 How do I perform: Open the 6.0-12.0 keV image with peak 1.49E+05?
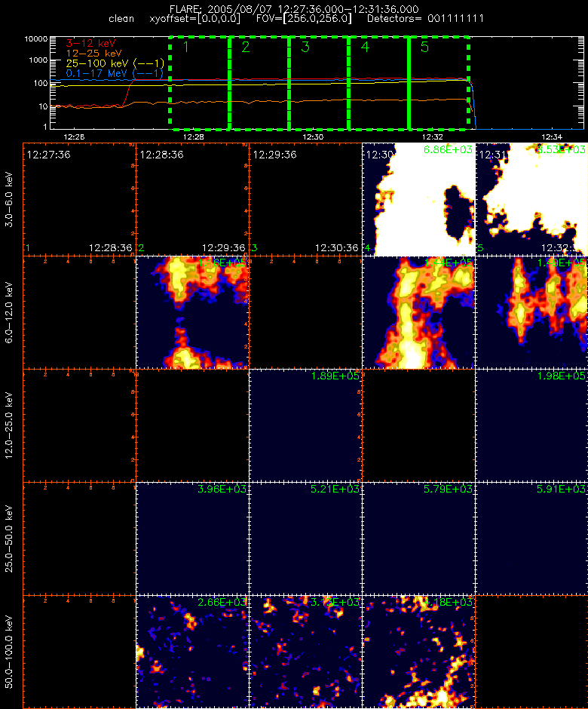[531, 312]
